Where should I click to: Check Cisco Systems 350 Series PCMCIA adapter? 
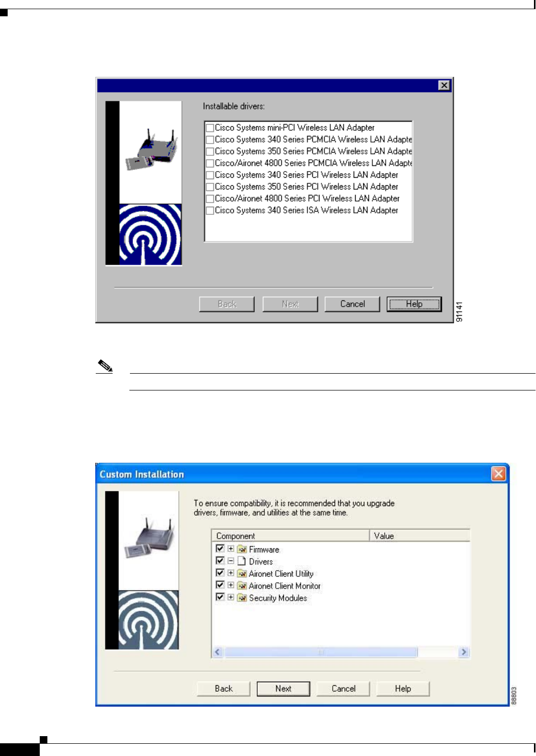(209, 151)
